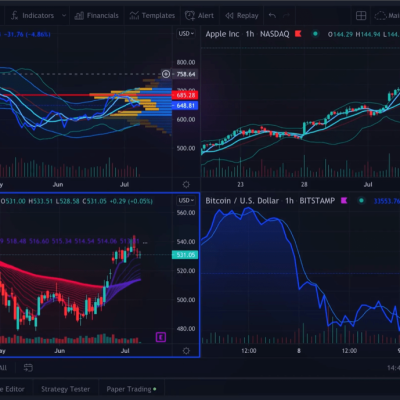This screenshot has height=400, width=400.
Task: Change Bitcoin chart 1h interval
Action: pos(289,201)
